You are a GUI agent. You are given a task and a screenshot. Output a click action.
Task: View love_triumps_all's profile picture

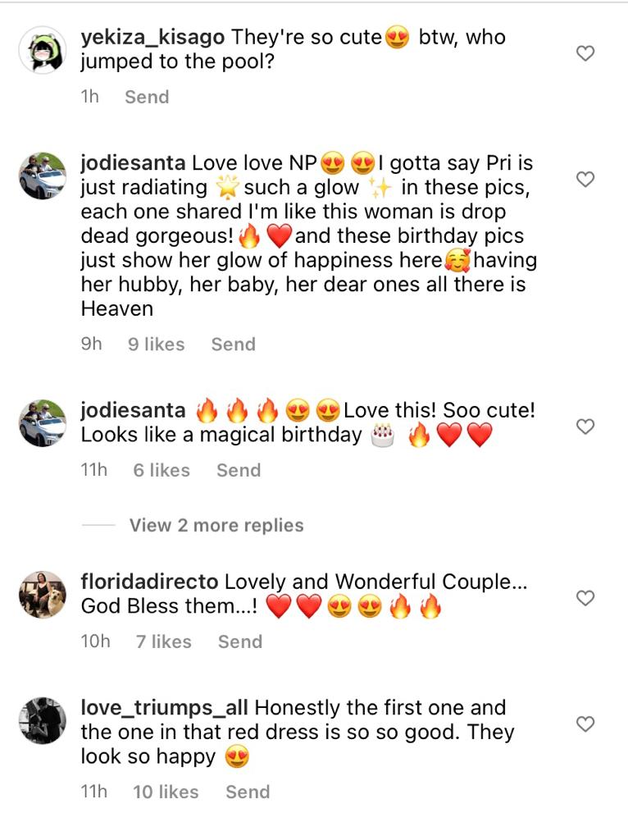point(42,720)
